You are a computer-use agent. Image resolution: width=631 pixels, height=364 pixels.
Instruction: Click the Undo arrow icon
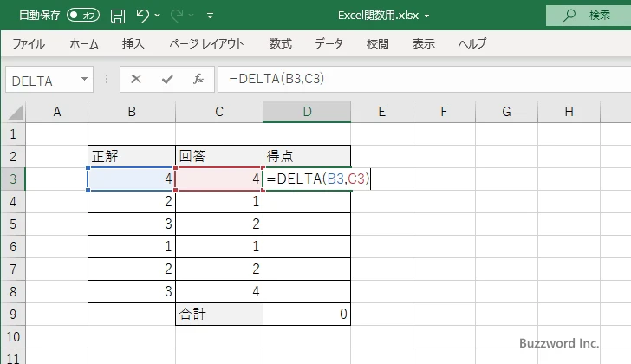coord(143,16)
